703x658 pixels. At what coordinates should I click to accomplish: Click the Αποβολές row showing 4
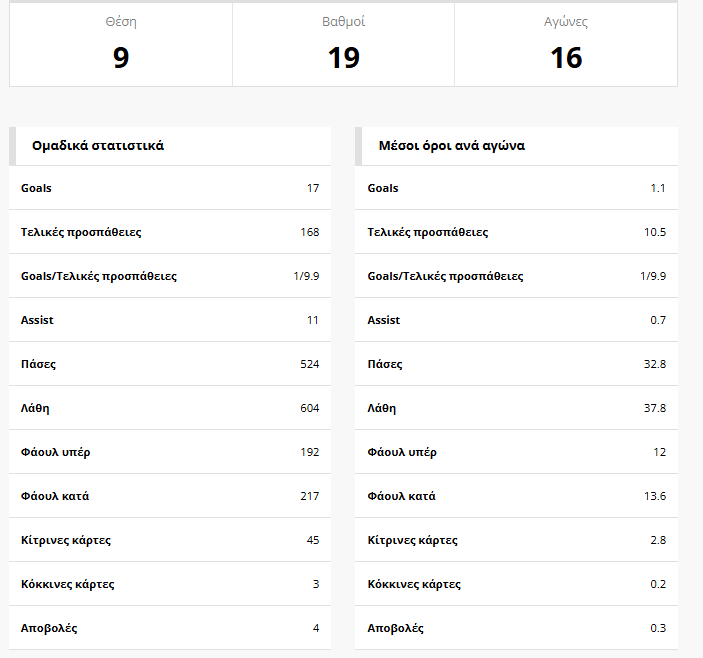click(x=170, y=628)
